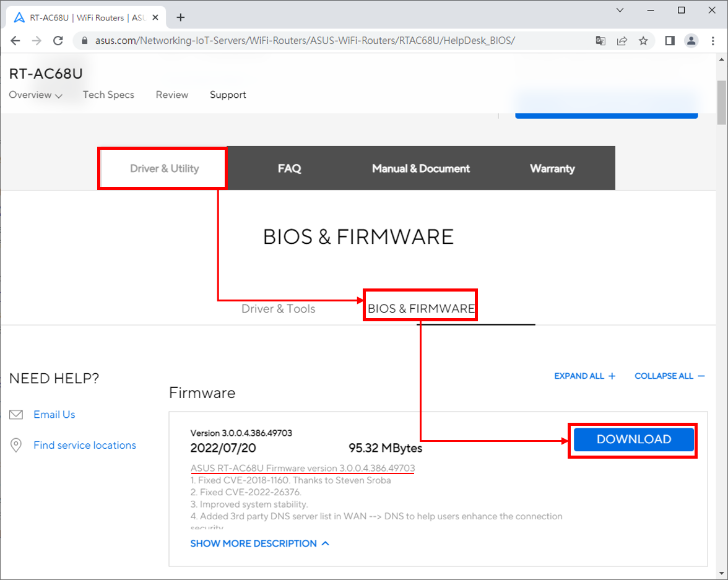Click the minus icon next to Collapse All
Image resolution: width=728 pixels, height=580 pixels.
pos(701,376)
